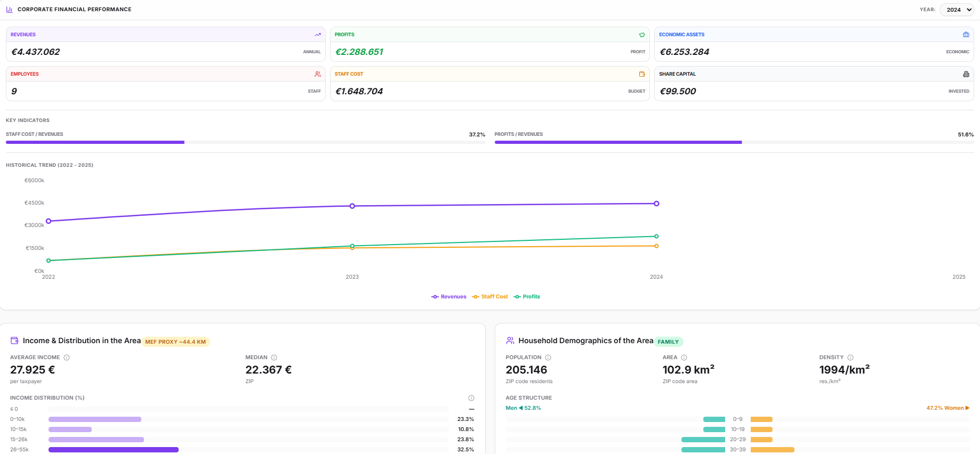
Task: Click the Profits piggy bank icon
Action: [642, 35]
